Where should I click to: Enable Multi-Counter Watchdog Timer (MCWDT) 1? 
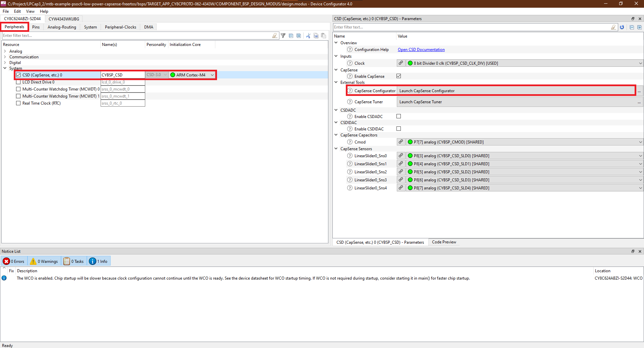tap(18, 96)
